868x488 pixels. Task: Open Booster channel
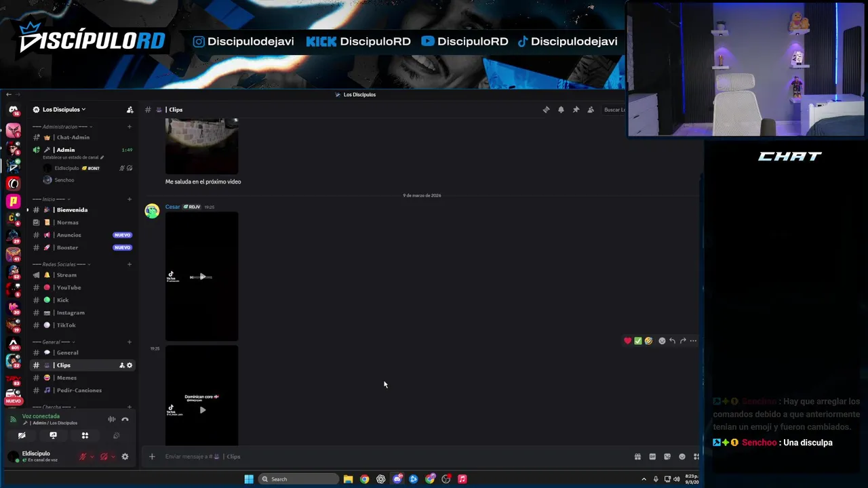tap(82, 247)
